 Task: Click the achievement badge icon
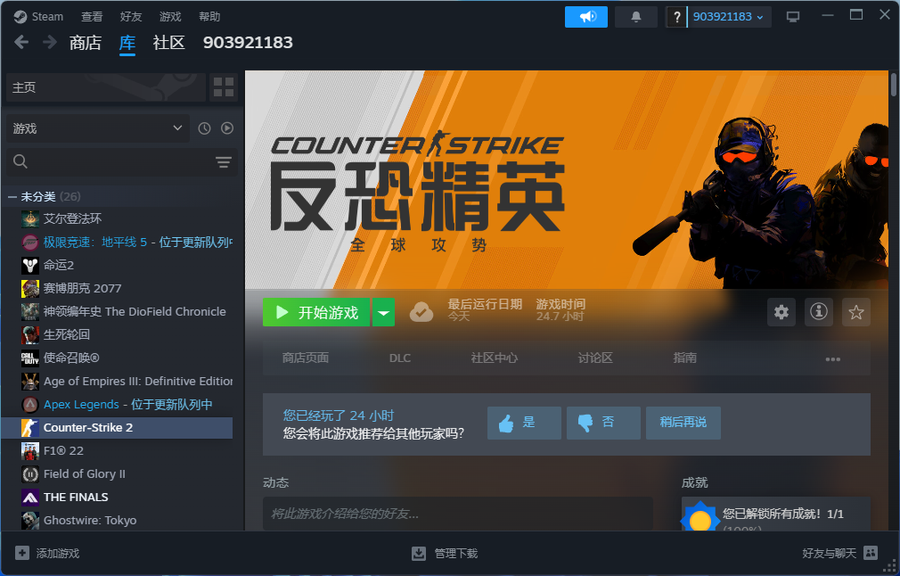tap(700, 518)
